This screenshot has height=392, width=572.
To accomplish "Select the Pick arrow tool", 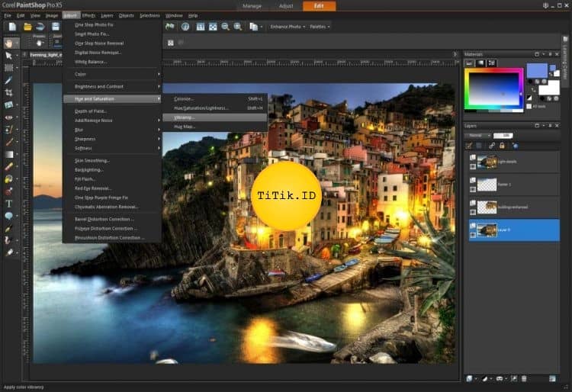I will tap(9, 56).
